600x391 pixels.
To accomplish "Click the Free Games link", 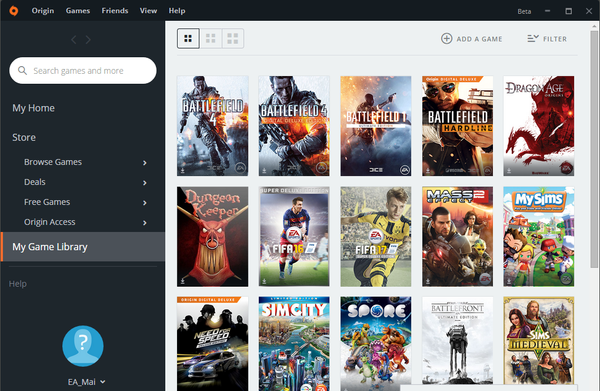I will [x=47, y=202].
